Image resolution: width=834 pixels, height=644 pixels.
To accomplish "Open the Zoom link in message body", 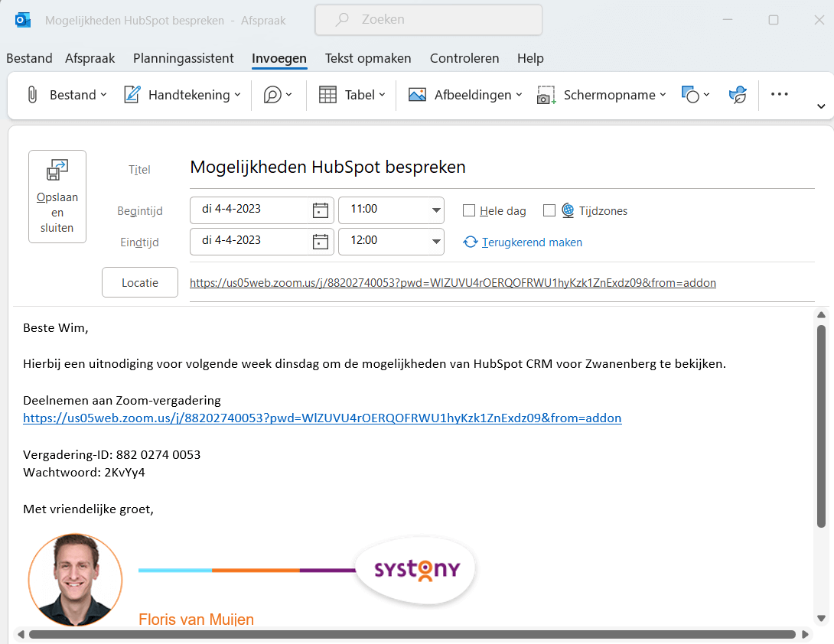I will [x=322, y=418].
